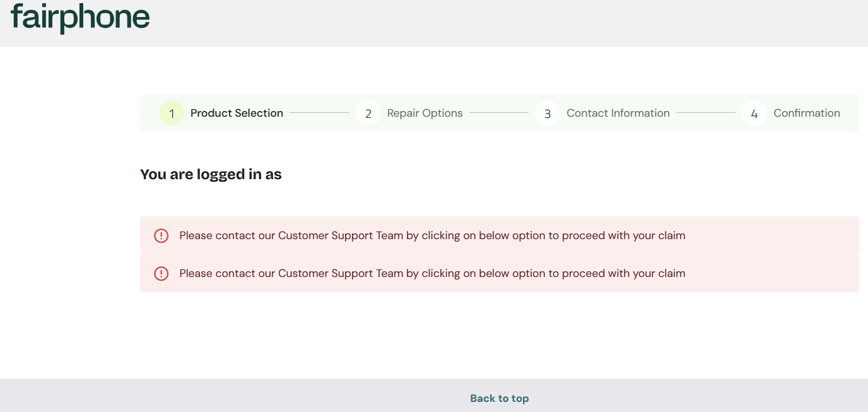This screenshot has width=868, height=412.
Task: Jump to the Confirmation step label
Action: pyautogui.click(x=807, y=114)
